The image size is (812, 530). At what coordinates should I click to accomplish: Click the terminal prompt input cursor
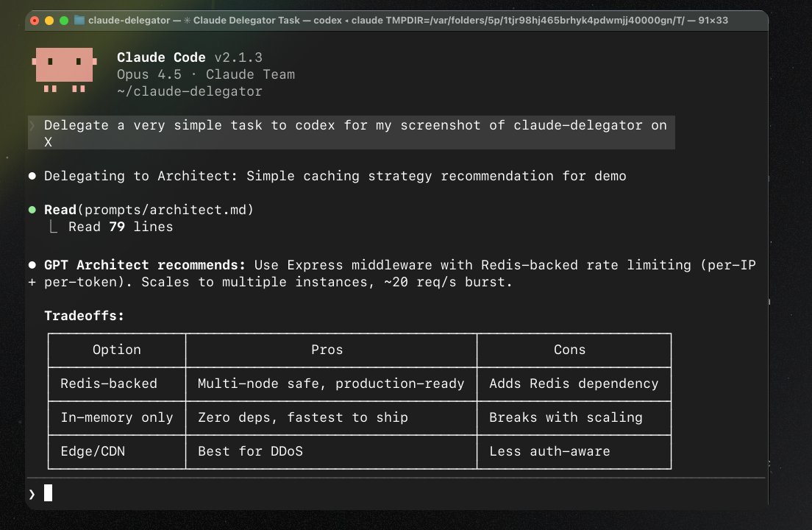pos(48,492)
